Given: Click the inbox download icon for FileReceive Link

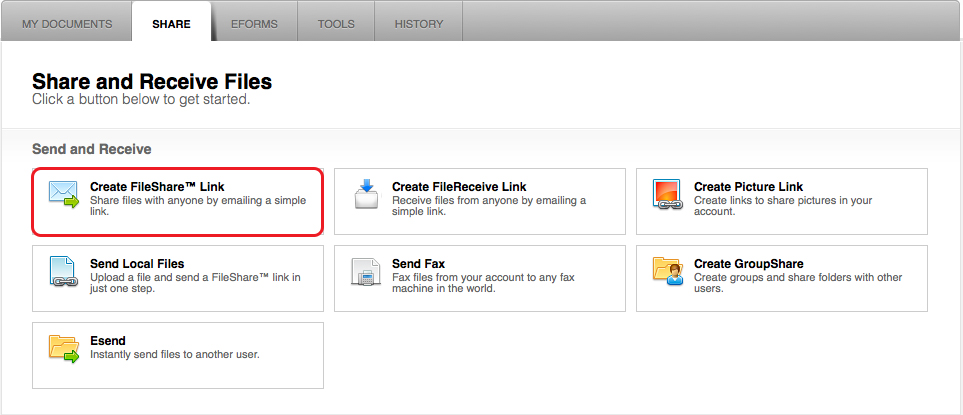Looking at the screenshot, I should tap(366, 193).
